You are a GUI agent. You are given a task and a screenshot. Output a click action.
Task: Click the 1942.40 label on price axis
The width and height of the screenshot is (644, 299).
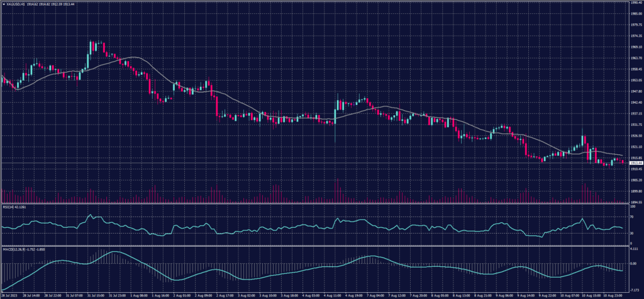(635, 102)
